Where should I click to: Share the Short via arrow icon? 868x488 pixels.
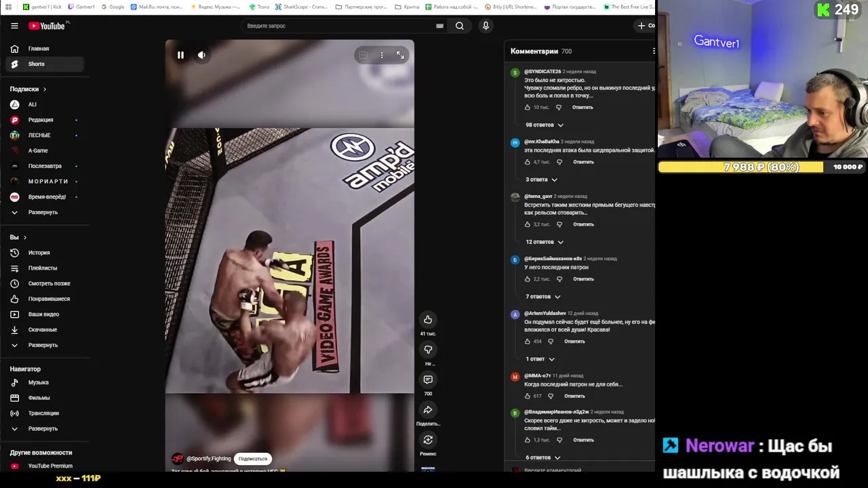pos(428,410)
